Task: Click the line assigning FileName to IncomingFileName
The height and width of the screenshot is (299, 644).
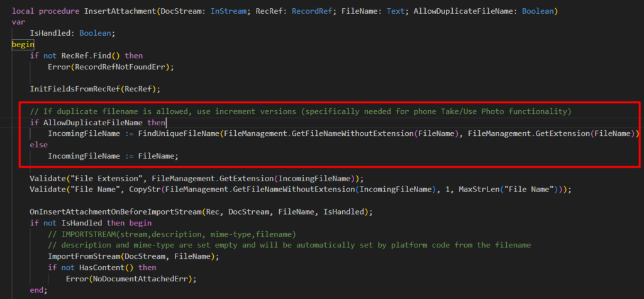Action: [113, 155]
